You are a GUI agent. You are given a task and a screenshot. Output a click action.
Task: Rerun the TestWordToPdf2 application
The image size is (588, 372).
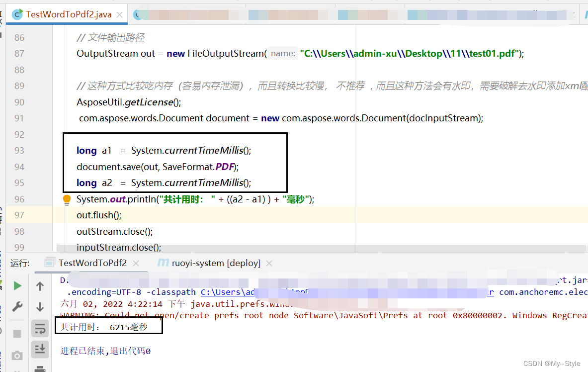pyautogui.click(x=17, y=286)
